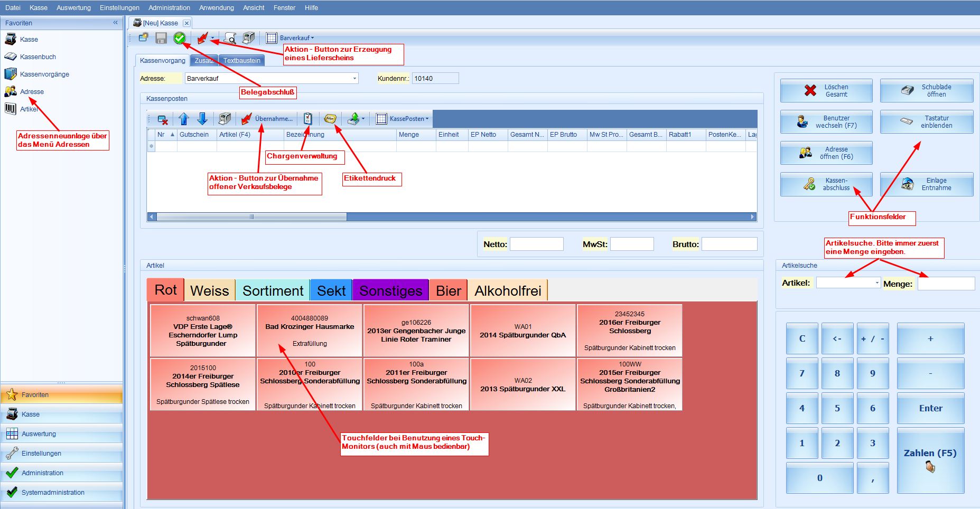Switch to the Kassenvorgang tab
The image size is (980, 509).
pos(163,61)
